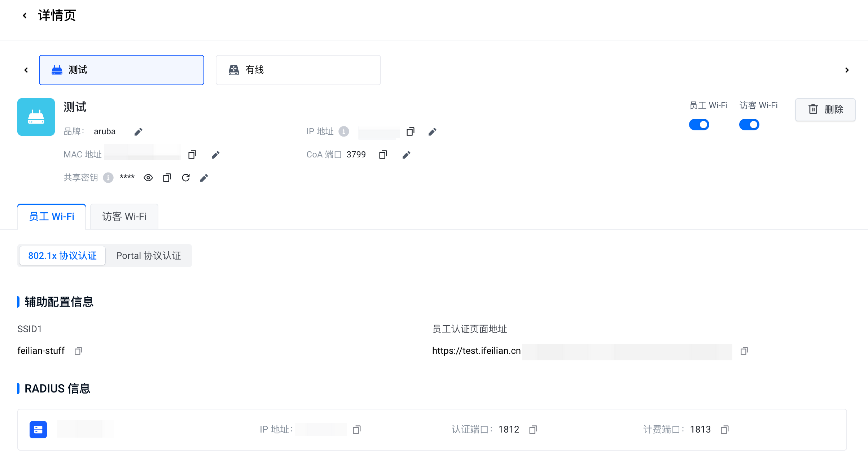Click the feilian-stuff SSID text
Screen dimensions: 868x460
click(x=41, y=351)
